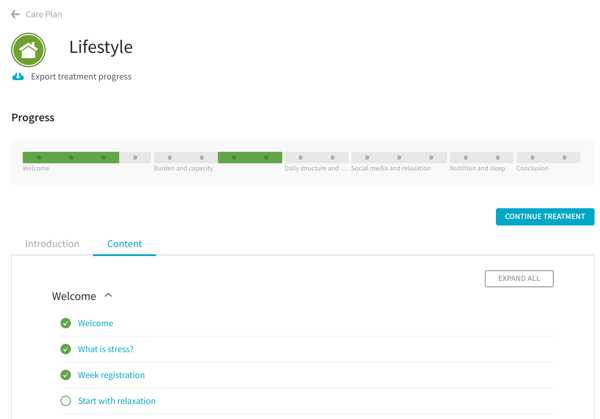Click the Nutrition and sleep label
600x419 pixels.
click(x=477, y=168)
